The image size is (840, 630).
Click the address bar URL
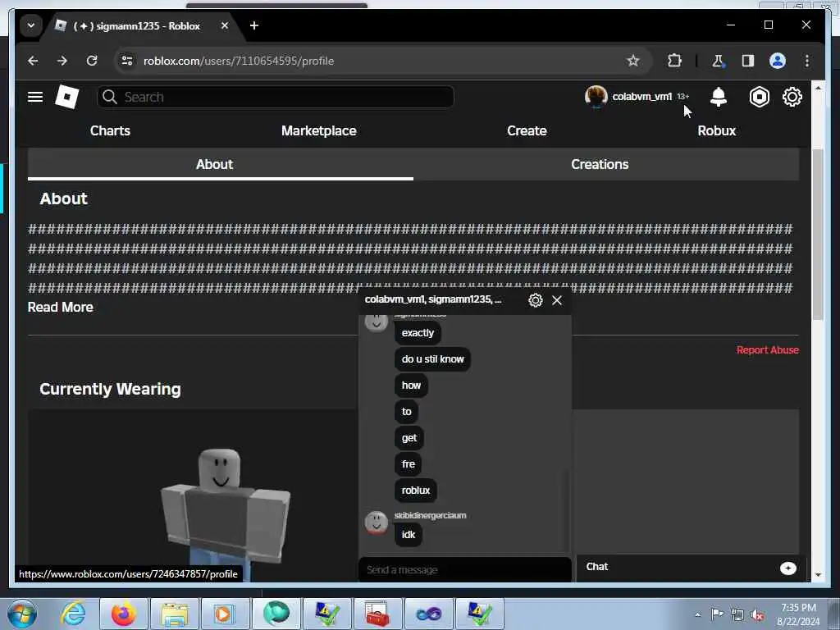[239, 61]
